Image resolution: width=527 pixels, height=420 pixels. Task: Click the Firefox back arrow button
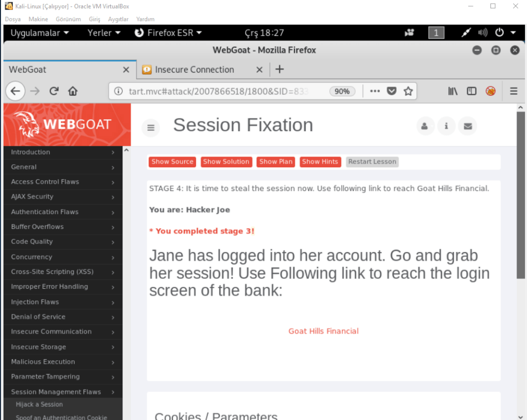pyautogui.click(x=15, y=91)
